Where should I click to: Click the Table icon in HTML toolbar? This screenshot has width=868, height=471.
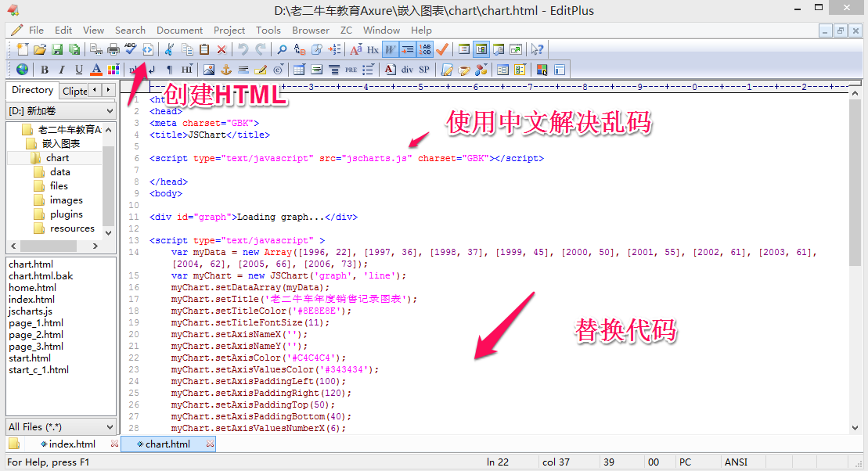[299, 70]
